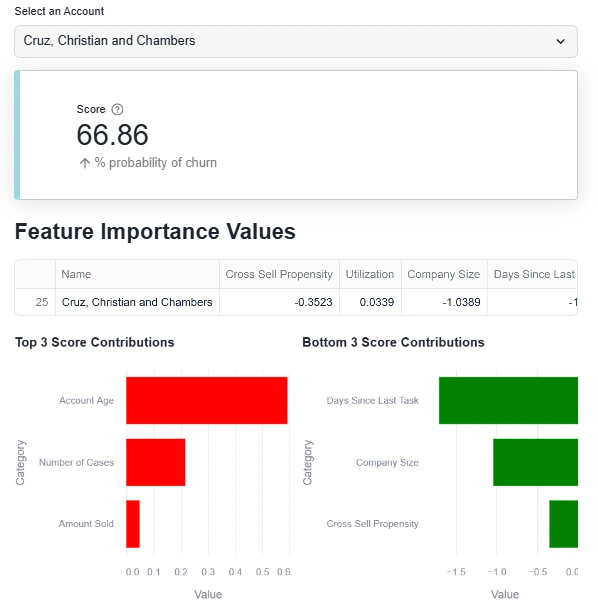The image size is (598, 607).
Task: Select the Company Size column header
Action: pyautogui.click(x=444, y=274)
